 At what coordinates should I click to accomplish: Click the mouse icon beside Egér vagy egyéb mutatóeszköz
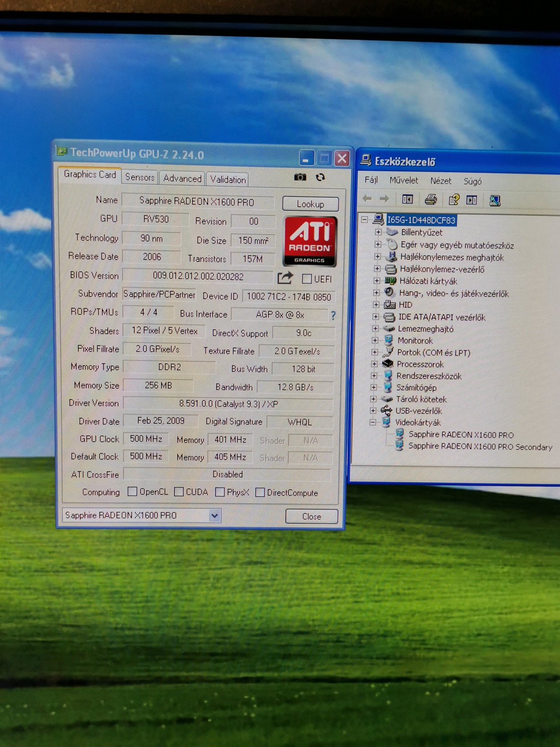coord(392,244)
